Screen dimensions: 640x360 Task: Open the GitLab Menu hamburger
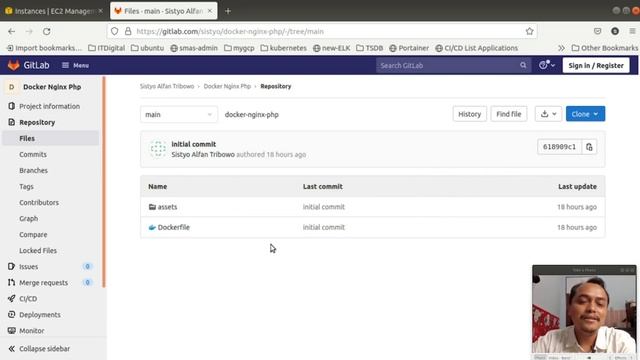(76, 65)
